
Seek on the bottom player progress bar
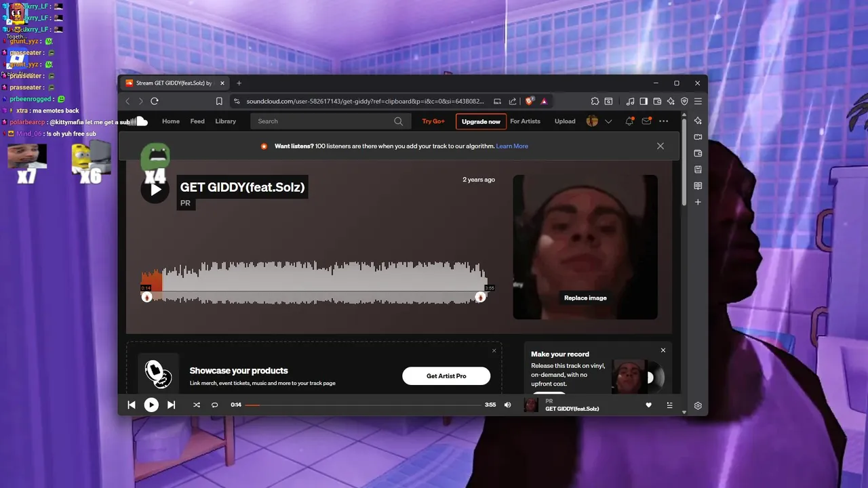tap(363, 405)
